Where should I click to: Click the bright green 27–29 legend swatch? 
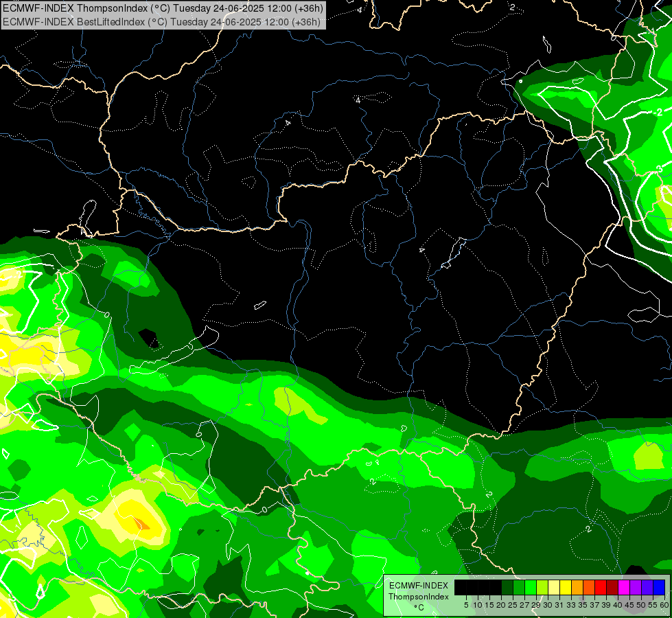click(x=531, y=587)
